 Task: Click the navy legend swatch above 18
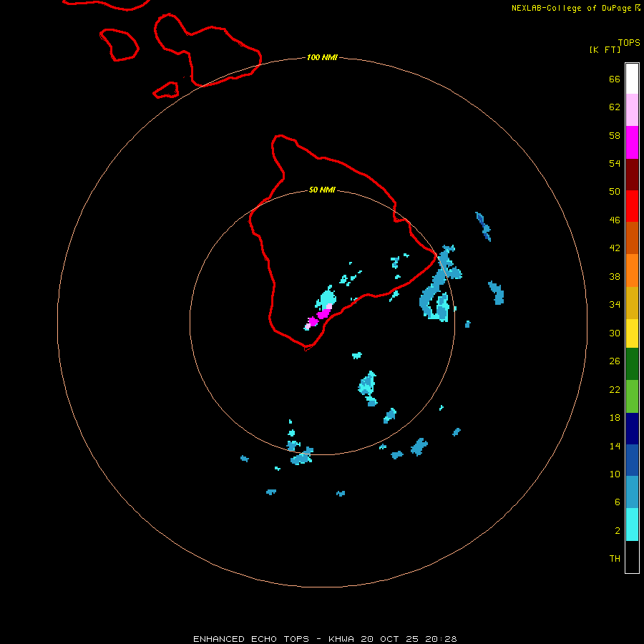[632, 429]
